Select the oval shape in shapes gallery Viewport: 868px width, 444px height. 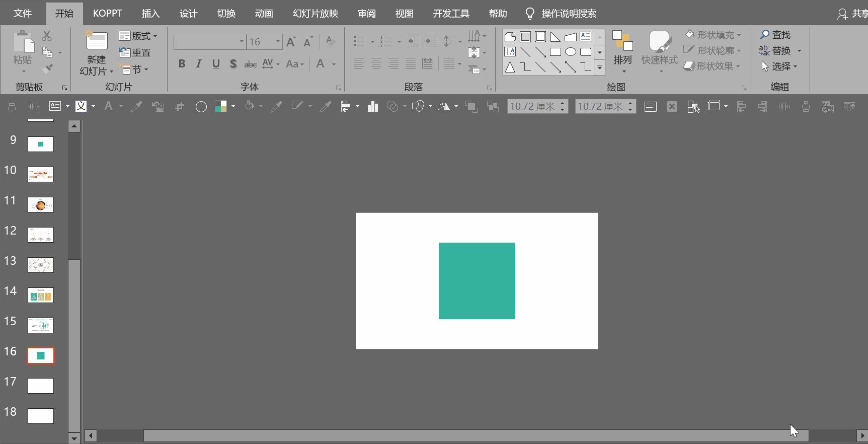(x=570, y=52)
